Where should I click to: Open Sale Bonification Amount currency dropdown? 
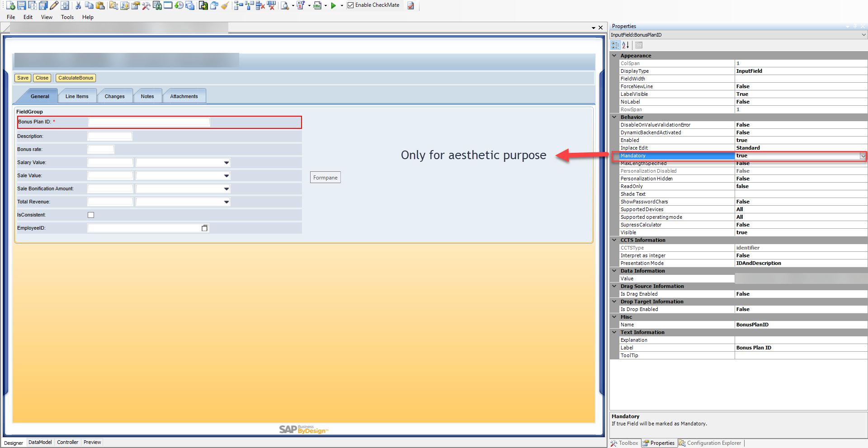tap(226, 189)
